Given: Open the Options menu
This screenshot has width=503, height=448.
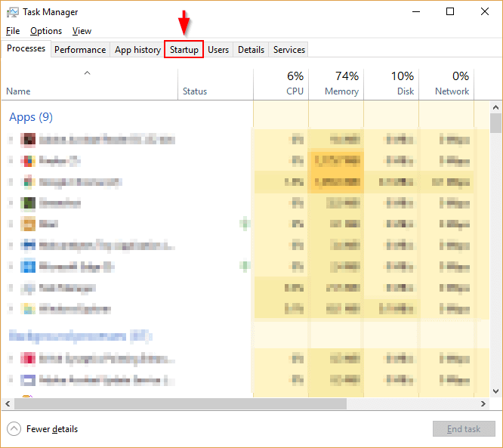Looking at the screenshot, I should (46, 31).
